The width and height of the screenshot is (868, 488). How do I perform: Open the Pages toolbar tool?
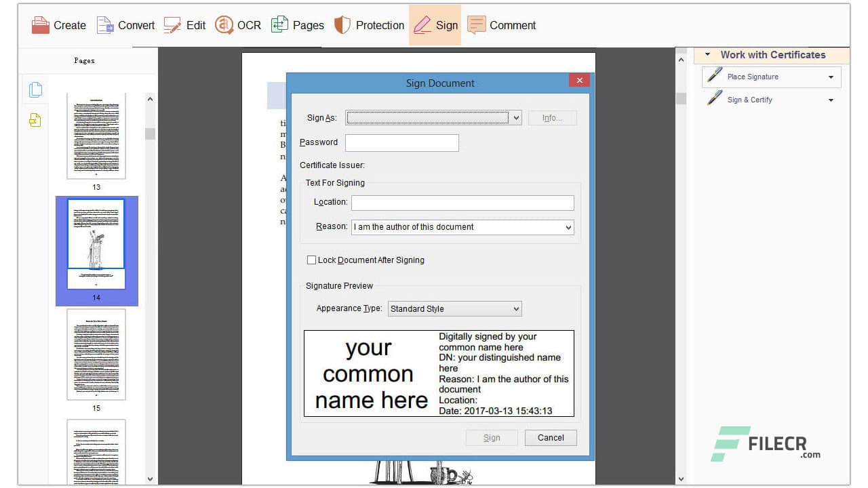[297, 24]
